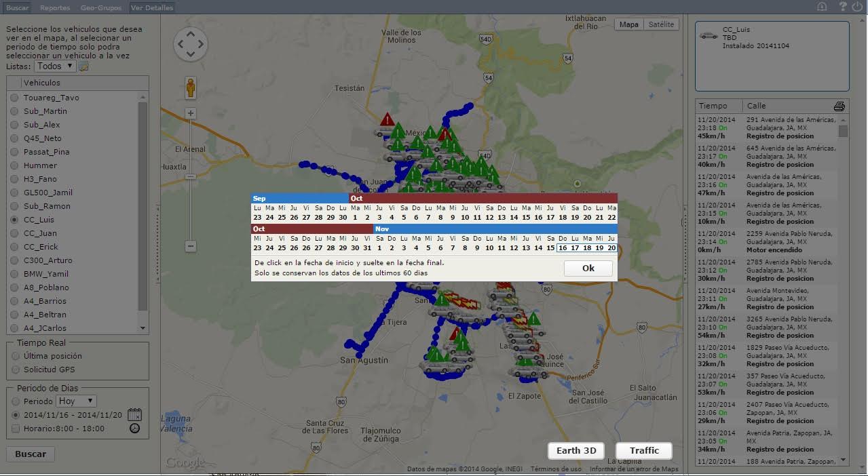Screen dimensions: 868x476
Task: Click the map zoom in plus button
Action: tap(191, 113)
